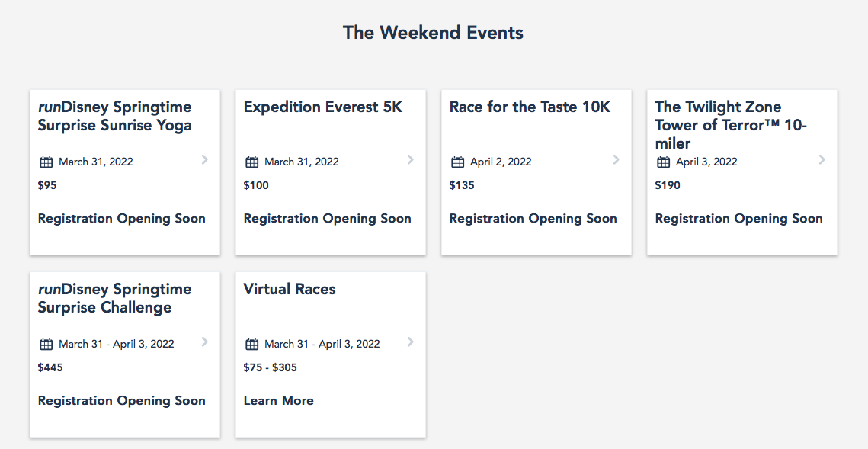Click calendar icon on Virtual Races card
The width and height of the screenshot is (868, 449).
pyautogui.click(x=251, y=344)
